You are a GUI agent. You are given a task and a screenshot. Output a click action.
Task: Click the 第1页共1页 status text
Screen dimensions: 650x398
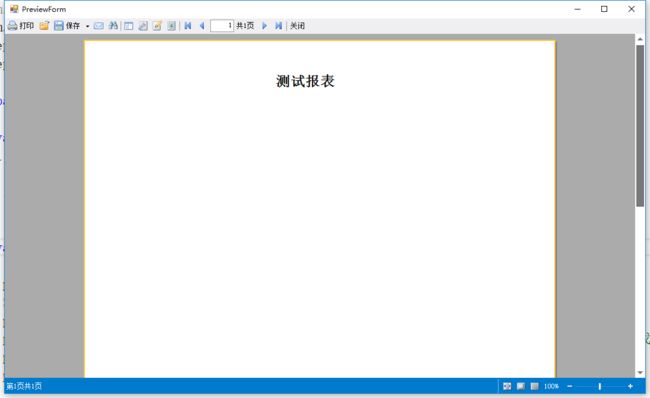[24, 386]
